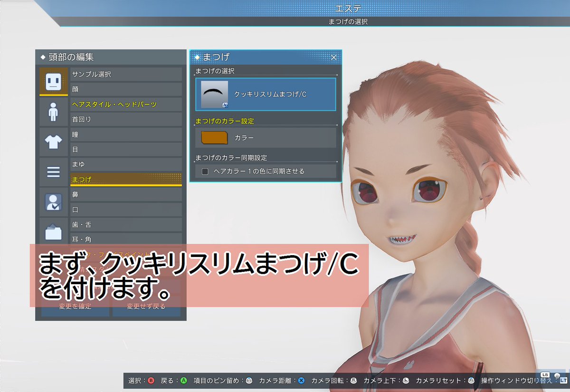Select the body silhouette icon in sidebar
Viewport: 570px width, 392px height.
pyautogui.click(x=53, y=112)
